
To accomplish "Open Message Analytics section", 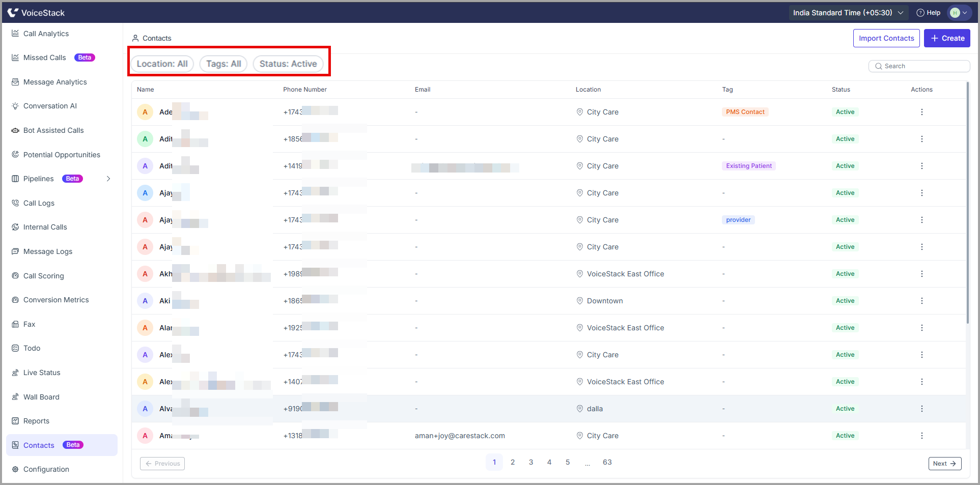I will coord(55,82).
